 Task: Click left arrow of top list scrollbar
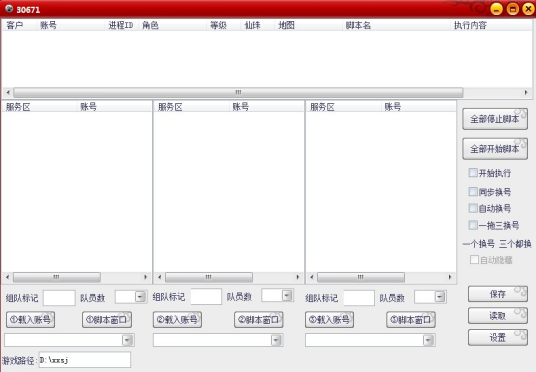tap(8, 93)
